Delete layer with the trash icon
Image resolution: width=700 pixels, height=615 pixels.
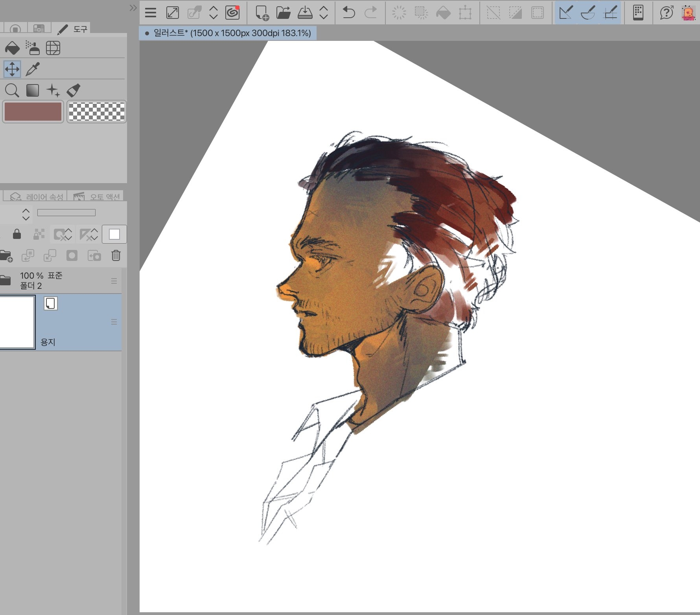[x=116, y=256]
